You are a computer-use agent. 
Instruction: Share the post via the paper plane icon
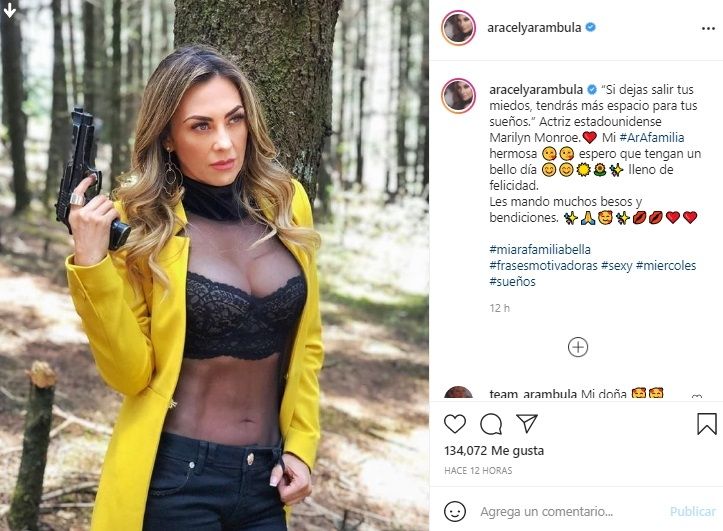click(x=527, y=423)
